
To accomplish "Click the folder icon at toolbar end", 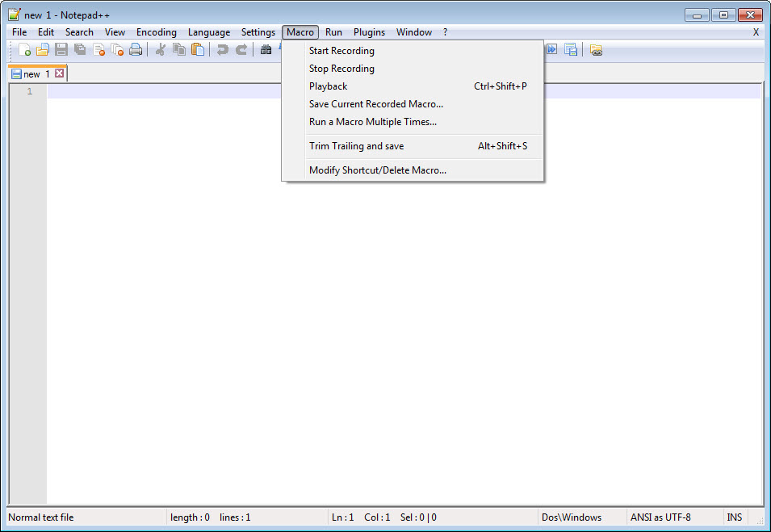I will 596,50.
